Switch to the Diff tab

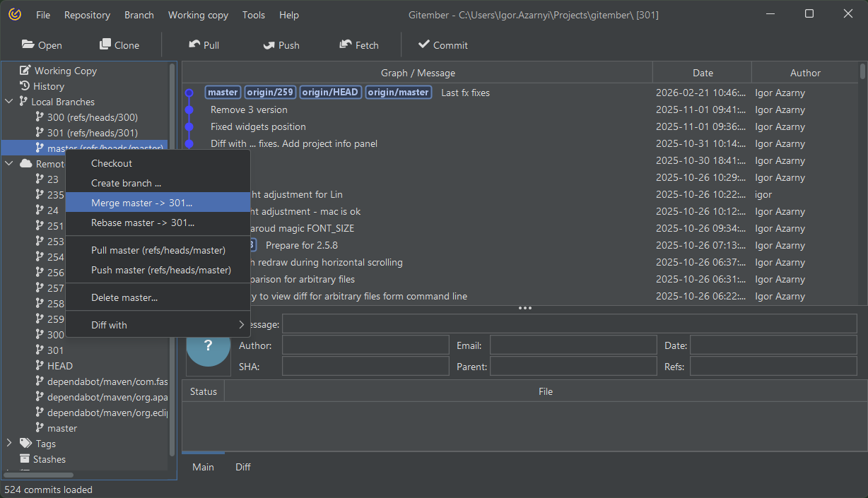coord(242,467)
